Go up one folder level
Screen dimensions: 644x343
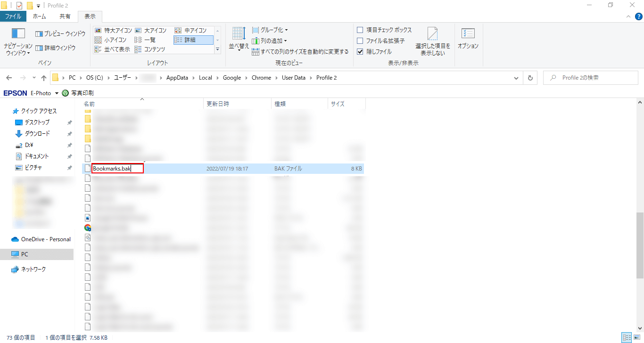(x=44, y=78)
